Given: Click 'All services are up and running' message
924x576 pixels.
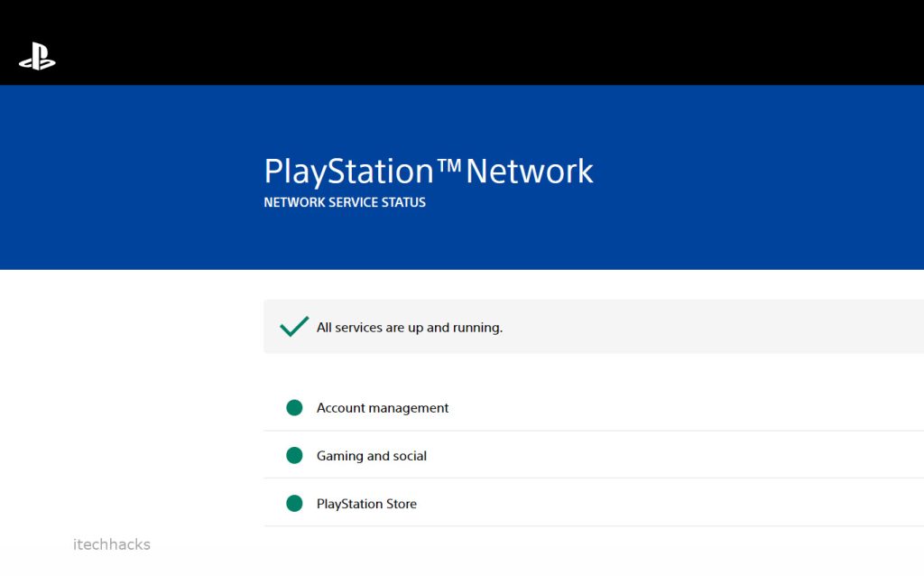Looking at the screenshot, I should pos(410,328).
